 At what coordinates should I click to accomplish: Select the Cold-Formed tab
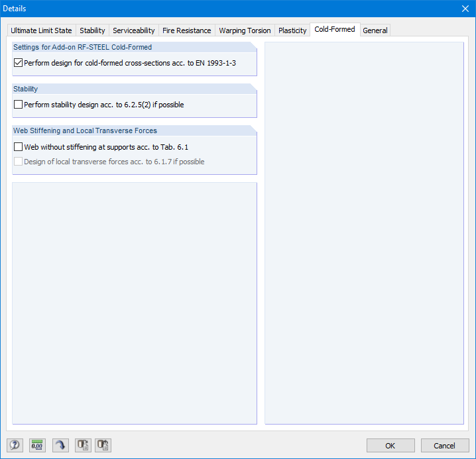[335, 29]
